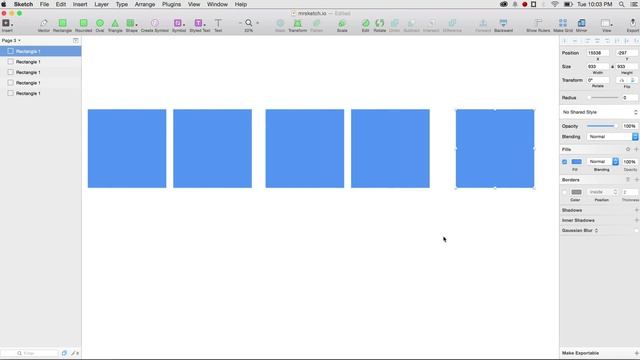Open the Layer menu
The width and height of the screenshot is (640, 360).
101,4
